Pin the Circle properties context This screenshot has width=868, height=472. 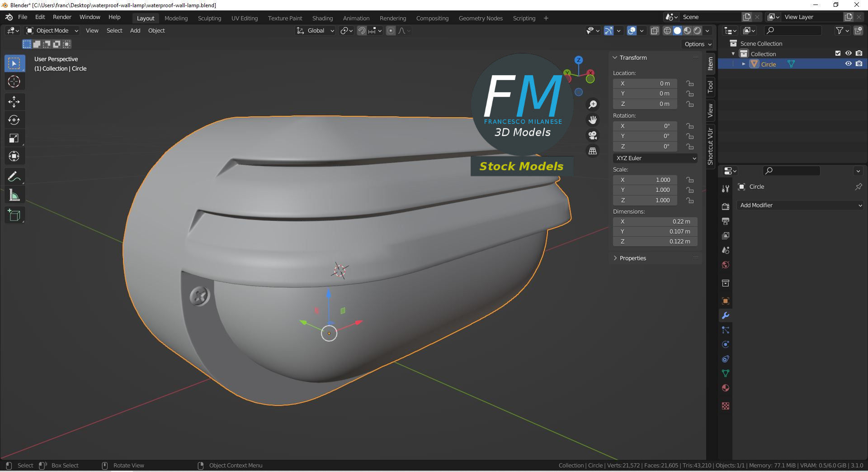(x=858, y=186)
